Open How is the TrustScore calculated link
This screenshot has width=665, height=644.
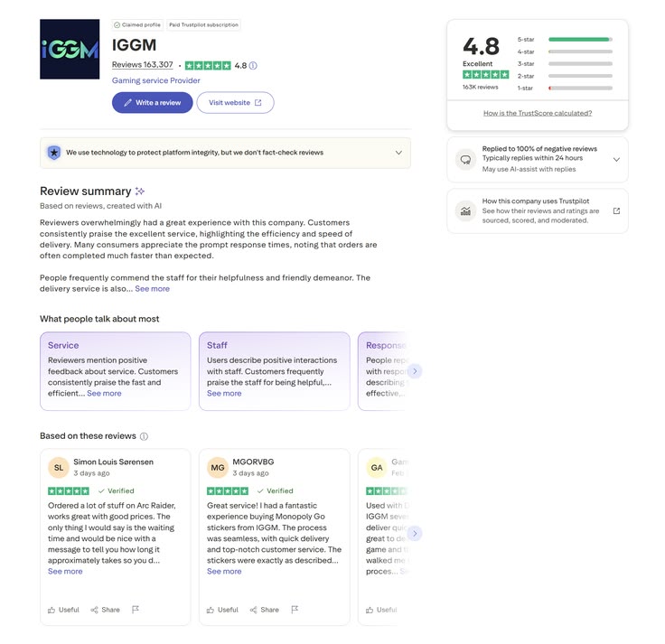tap(538, 113)
